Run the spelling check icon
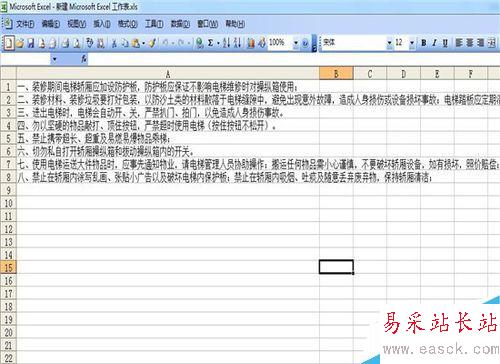The image size is (500, 364). [x=90, y=43]
